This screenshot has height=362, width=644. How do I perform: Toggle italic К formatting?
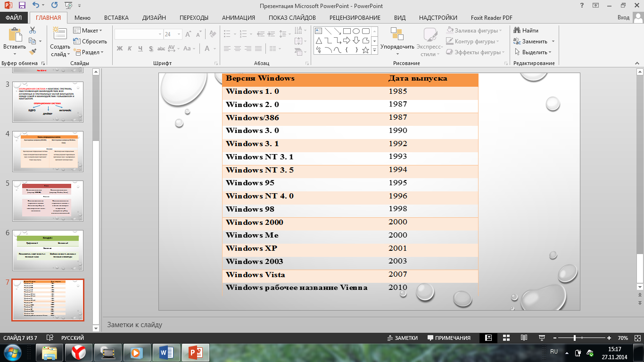(x=130, y=49)
